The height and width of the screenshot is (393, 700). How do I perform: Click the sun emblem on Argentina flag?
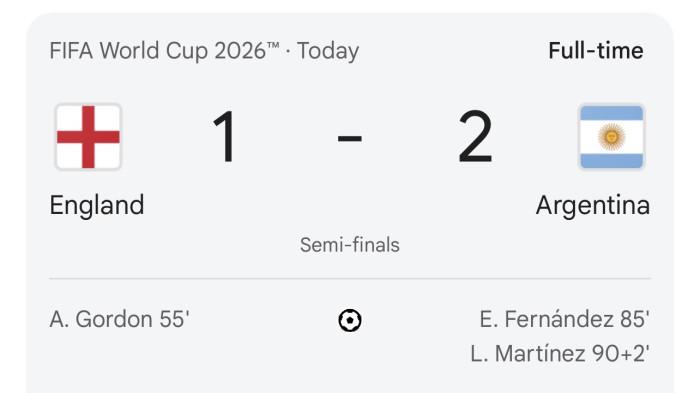coord(612,136)
